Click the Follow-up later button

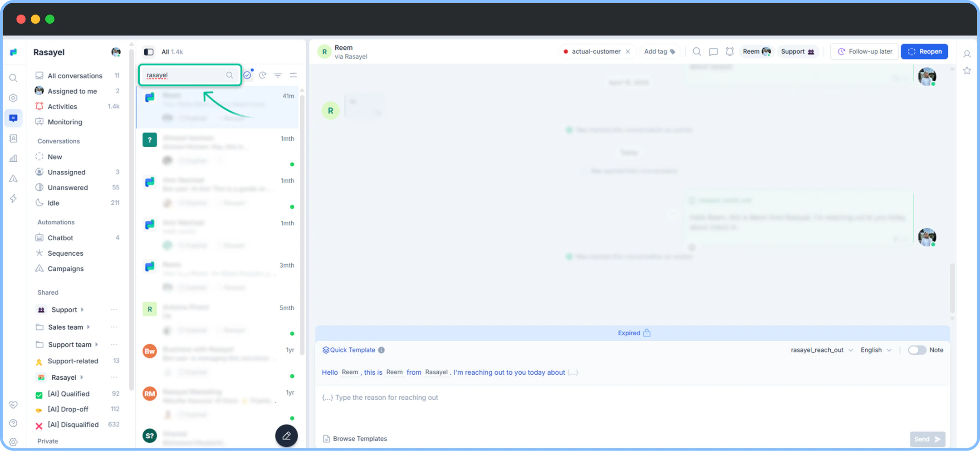[x=864, y=51]
